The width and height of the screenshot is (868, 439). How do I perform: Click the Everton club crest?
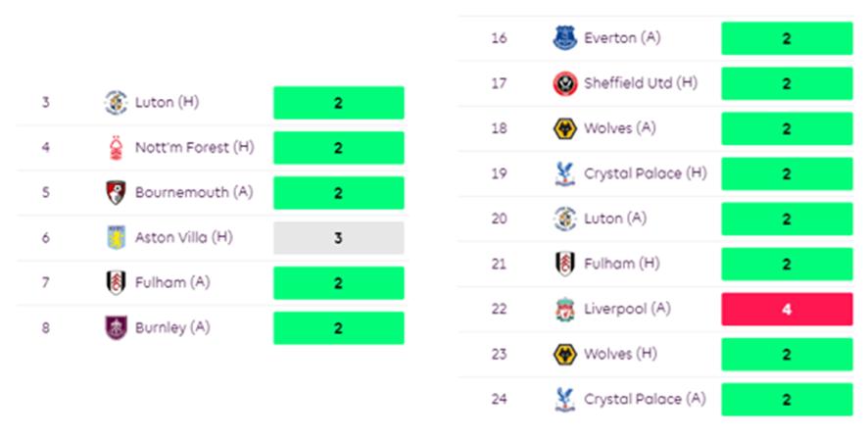[563, 38]
